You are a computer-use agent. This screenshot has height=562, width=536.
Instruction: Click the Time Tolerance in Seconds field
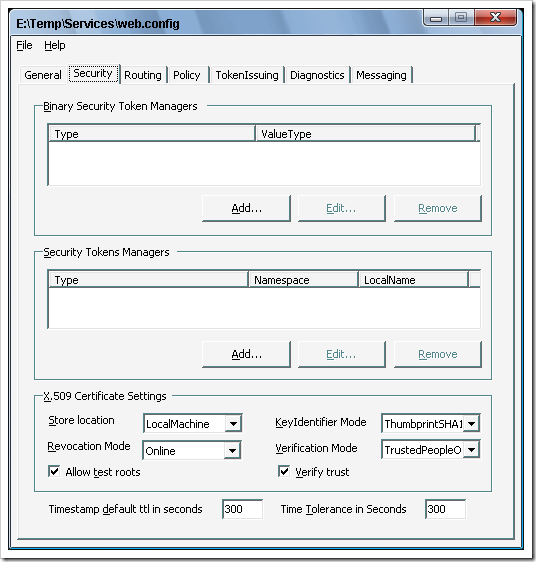[x=445, y=509]
